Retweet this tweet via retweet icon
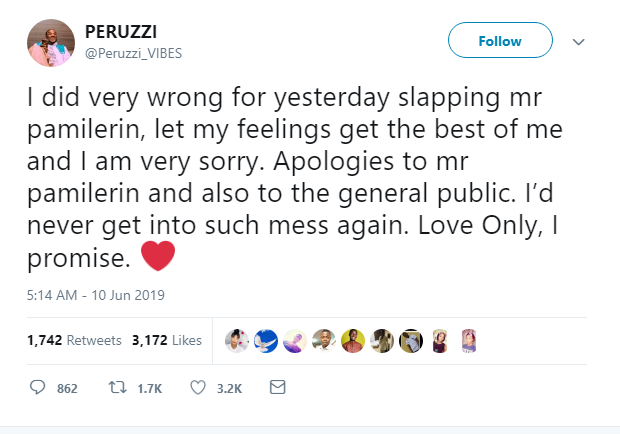Screen dimensions: 620x434 114,387
